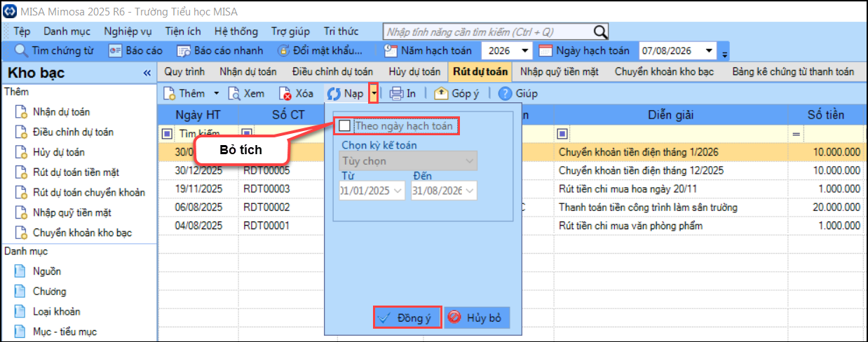Open Góp ý feedback icon
Viewport: 868px width, 342px height.
click(441, 93)
